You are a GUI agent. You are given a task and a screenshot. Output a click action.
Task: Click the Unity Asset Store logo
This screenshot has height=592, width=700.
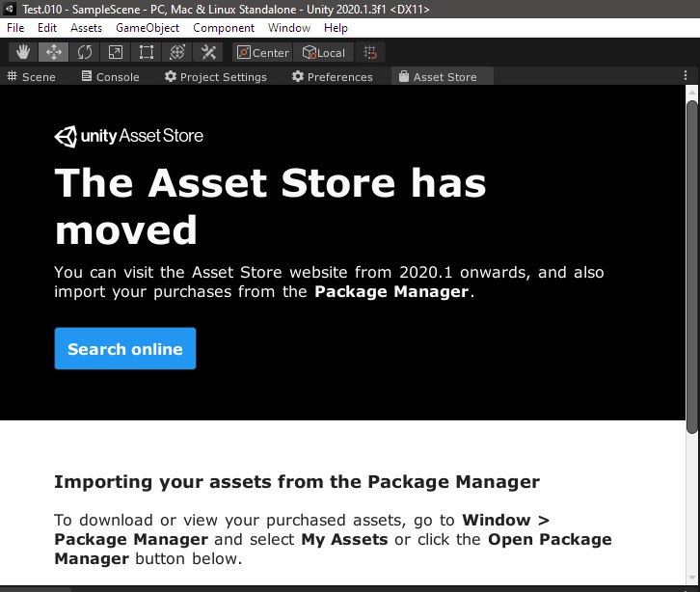coord(128,136)
